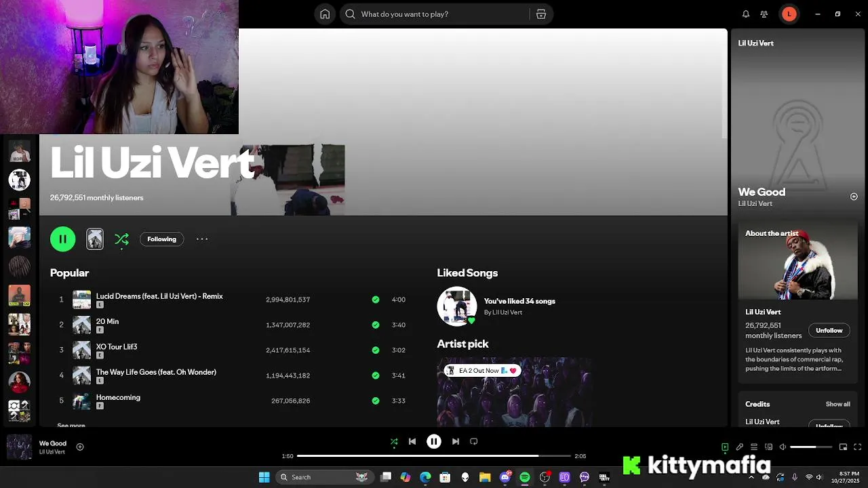Open We Good title in bottom bar
Viewport: 868px width, 488px height.
coord(53,443)
